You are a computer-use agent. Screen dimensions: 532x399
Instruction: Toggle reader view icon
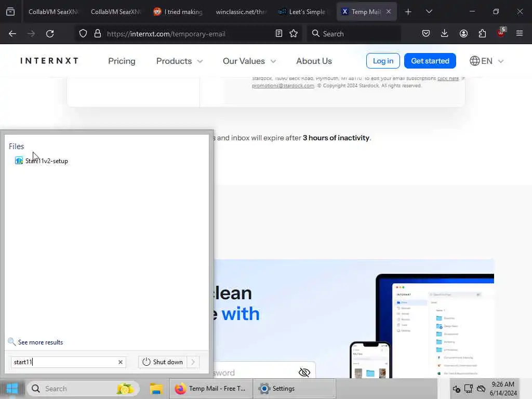(279, 34)
